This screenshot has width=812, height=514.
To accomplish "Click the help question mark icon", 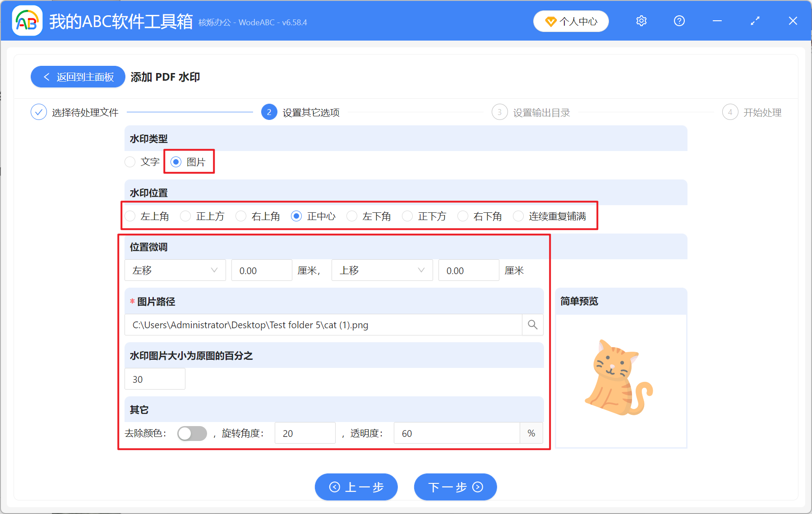I will (x=679, y=21).
